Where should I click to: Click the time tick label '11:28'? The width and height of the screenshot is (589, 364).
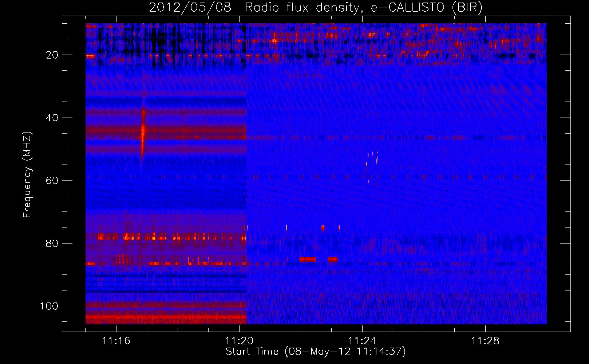(x=485, y=341)
